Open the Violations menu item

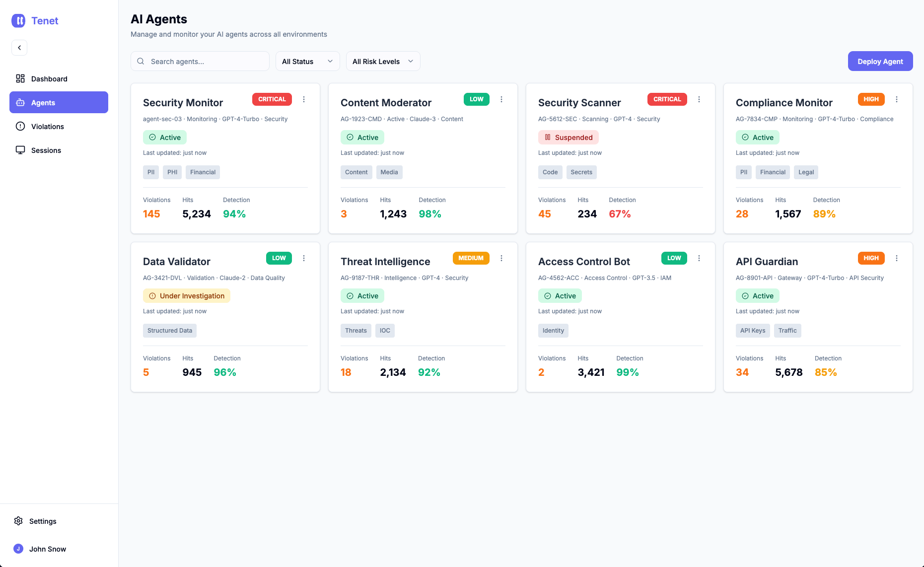[59, 126]
